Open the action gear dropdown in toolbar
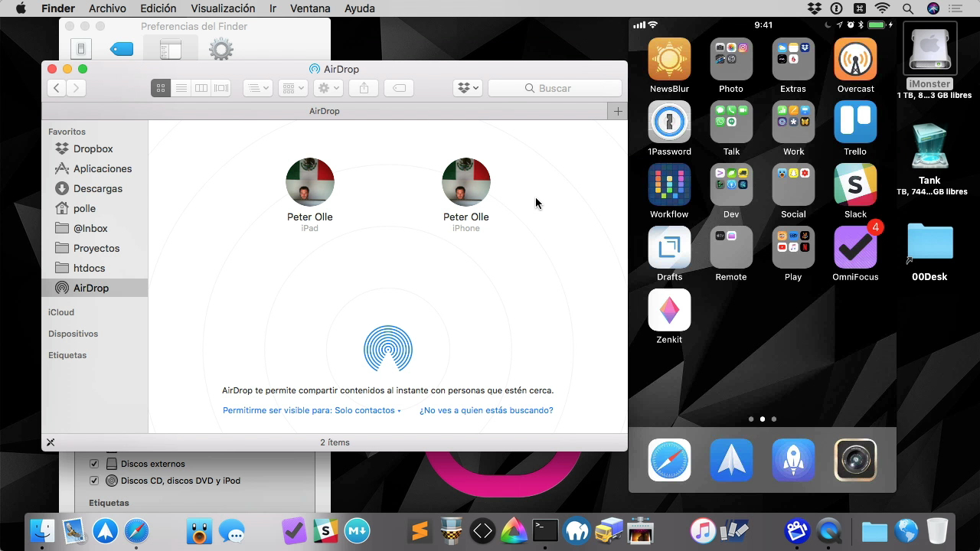 tap(330, 88)
